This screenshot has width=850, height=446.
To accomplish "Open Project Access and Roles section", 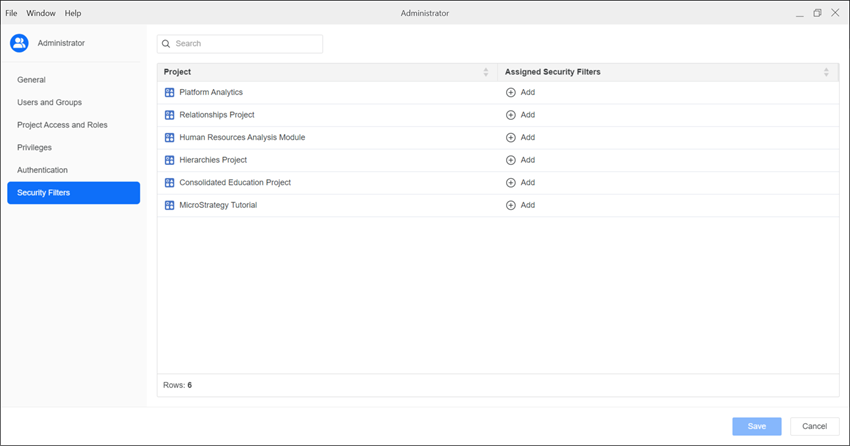I will coord(62,125).
